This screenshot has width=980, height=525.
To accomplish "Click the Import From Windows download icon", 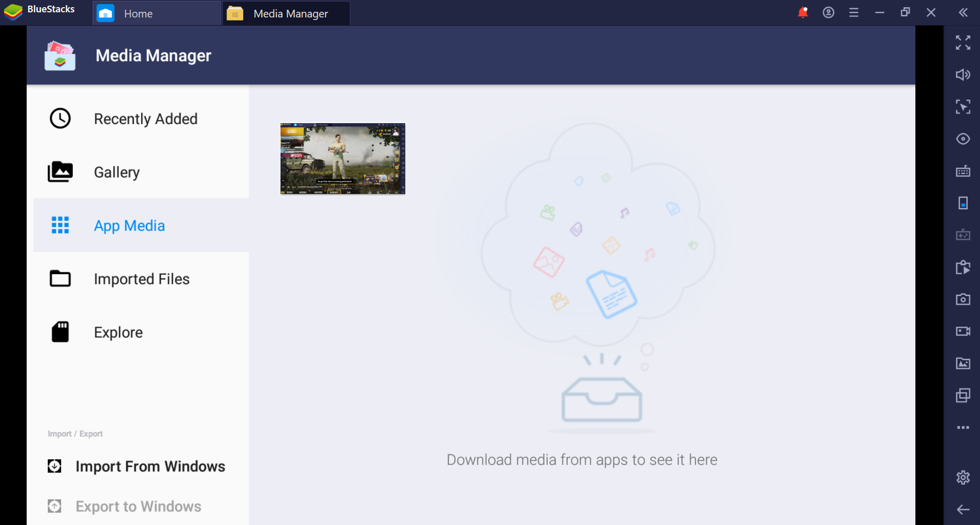I will (54, 466).
